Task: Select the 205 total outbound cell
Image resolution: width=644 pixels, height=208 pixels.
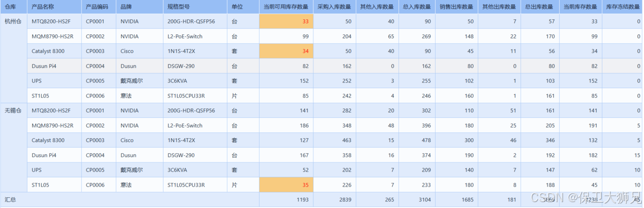Action: point(539,125)
